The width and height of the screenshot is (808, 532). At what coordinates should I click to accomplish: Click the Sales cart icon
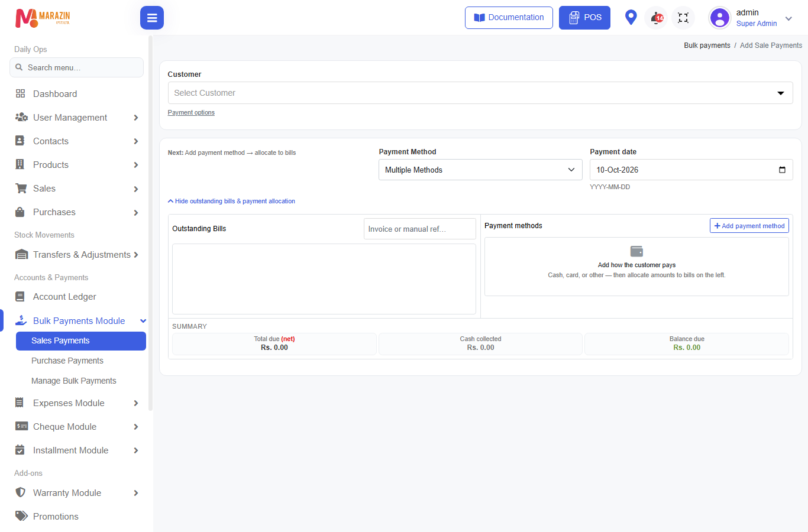click(21, 188)
